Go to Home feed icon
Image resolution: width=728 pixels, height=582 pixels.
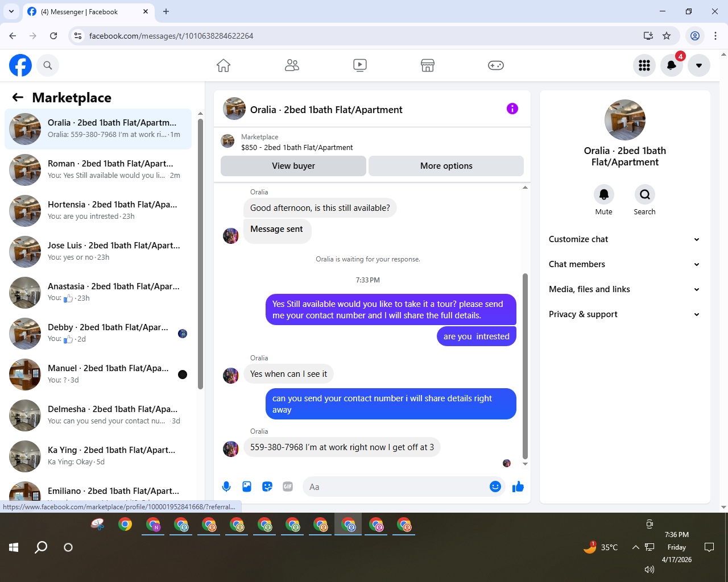tap(224, 65)
